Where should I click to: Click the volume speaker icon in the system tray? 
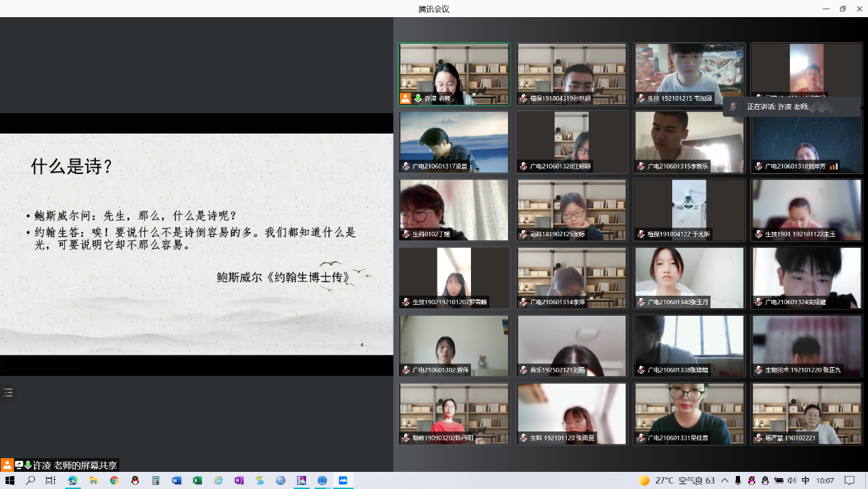click(792, 481)
